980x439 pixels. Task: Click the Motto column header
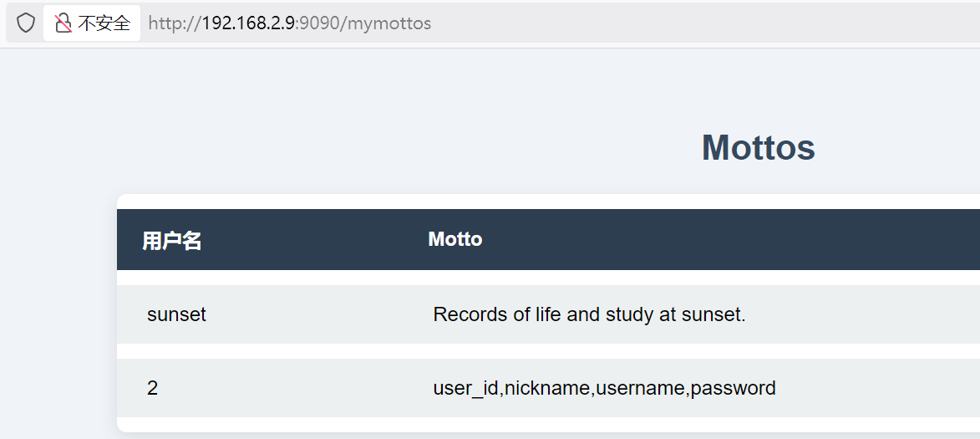click(x=455, y=239)
